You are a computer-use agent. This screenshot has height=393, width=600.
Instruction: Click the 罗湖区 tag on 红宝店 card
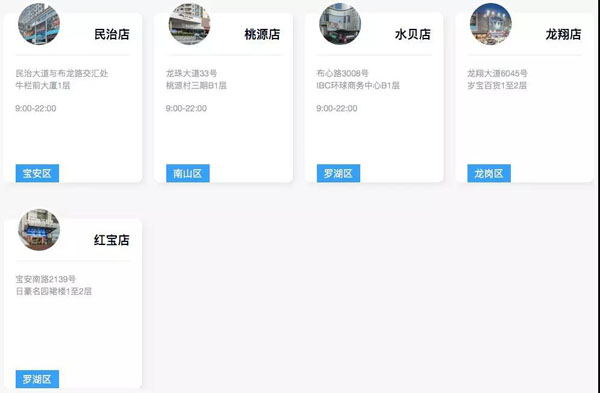click(x=37, y=379)
